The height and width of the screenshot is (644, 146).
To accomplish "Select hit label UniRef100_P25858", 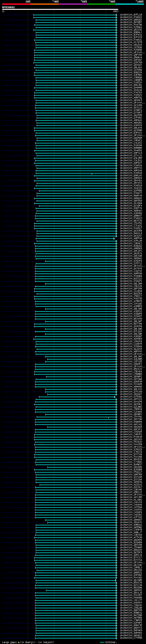I will 131,50.
